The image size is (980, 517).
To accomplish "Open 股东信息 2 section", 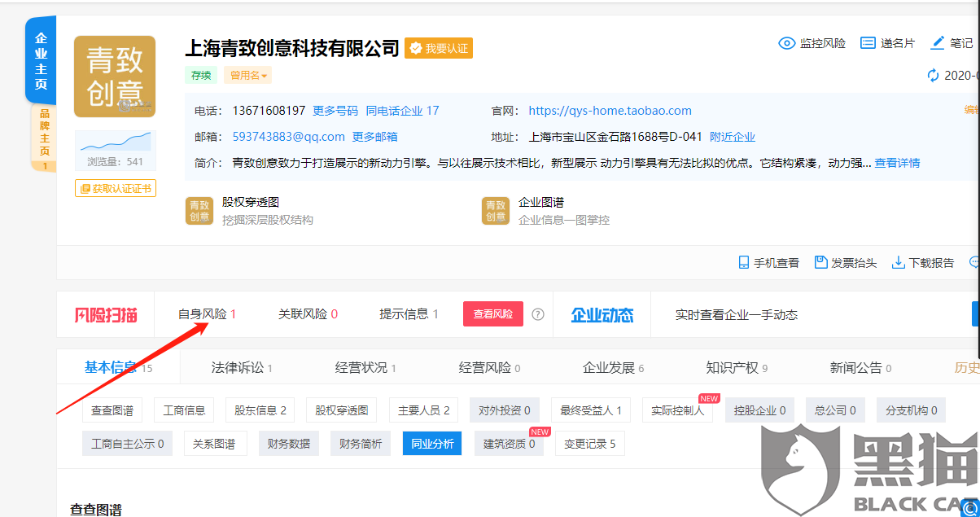I will [x=260, y=410].
